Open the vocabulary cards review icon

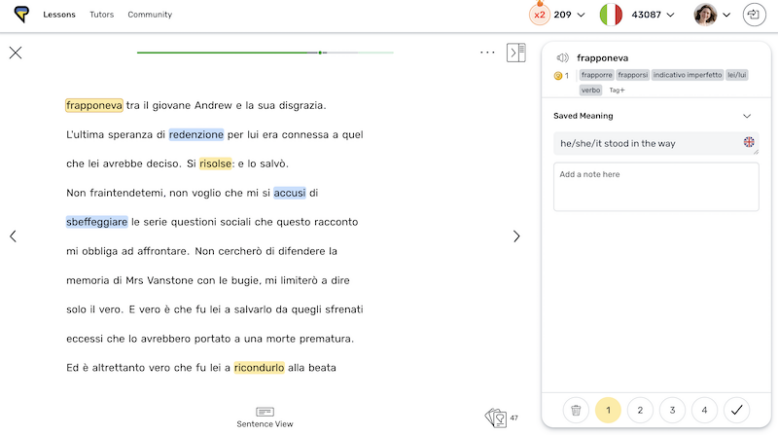495,418
